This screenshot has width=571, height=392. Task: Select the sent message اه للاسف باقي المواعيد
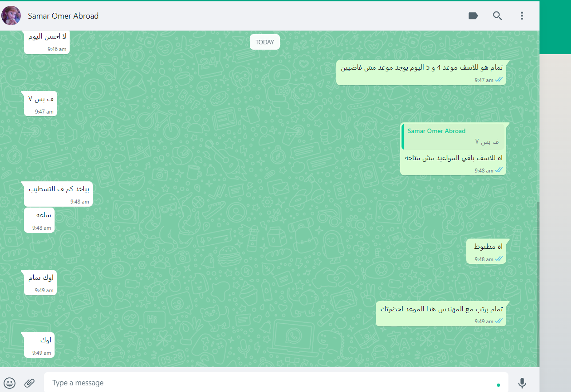coord(453,149)
